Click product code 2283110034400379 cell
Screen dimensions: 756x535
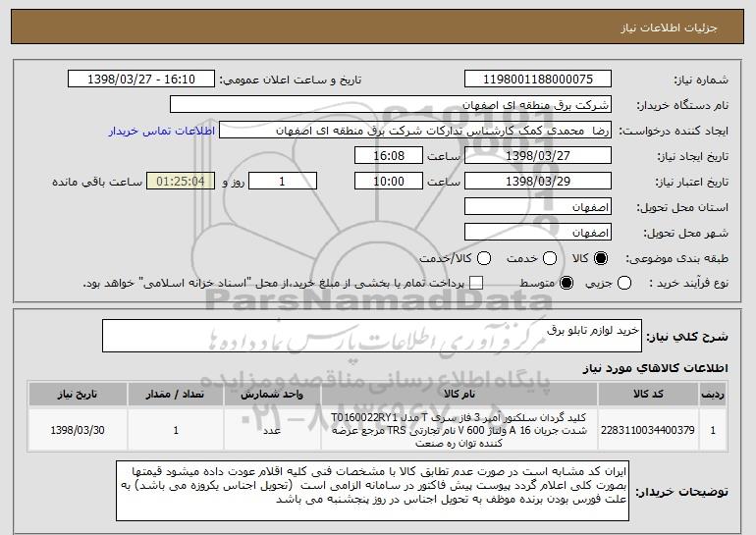point(648,430)
